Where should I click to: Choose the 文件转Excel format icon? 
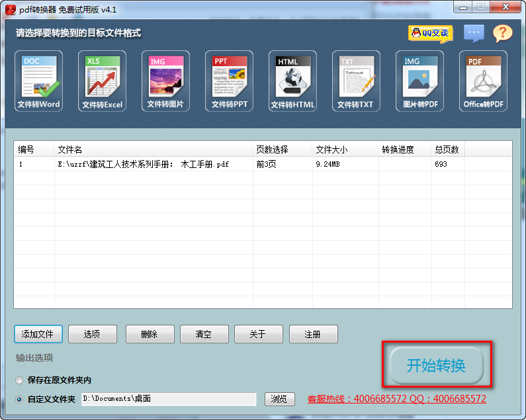pos(102,81)
